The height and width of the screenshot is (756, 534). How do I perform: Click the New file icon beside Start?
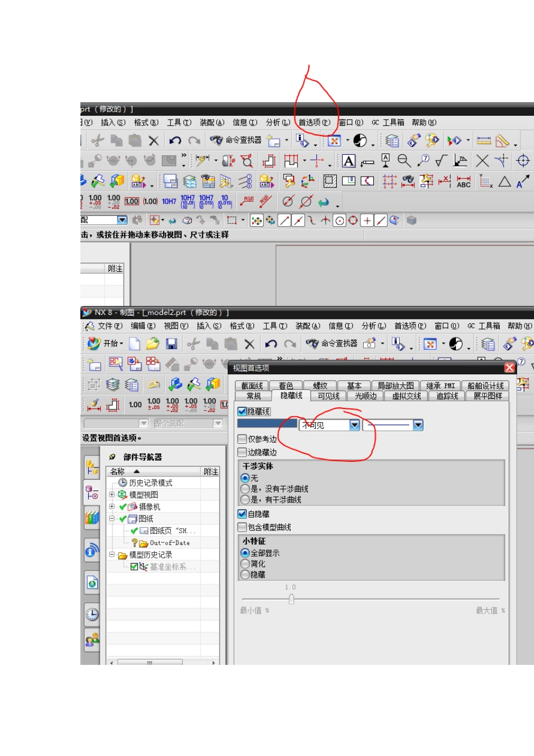(x=135, y=344)
